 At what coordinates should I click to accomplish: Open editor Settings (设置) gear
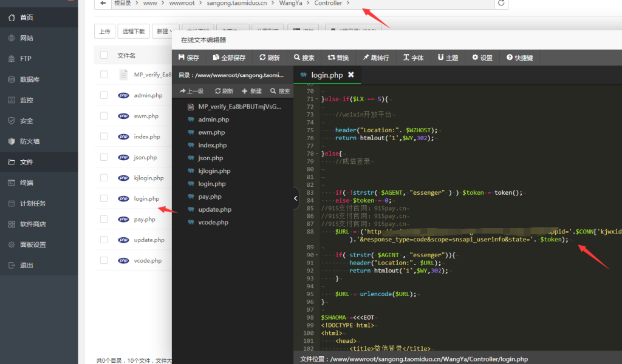[x=482, y=58]
